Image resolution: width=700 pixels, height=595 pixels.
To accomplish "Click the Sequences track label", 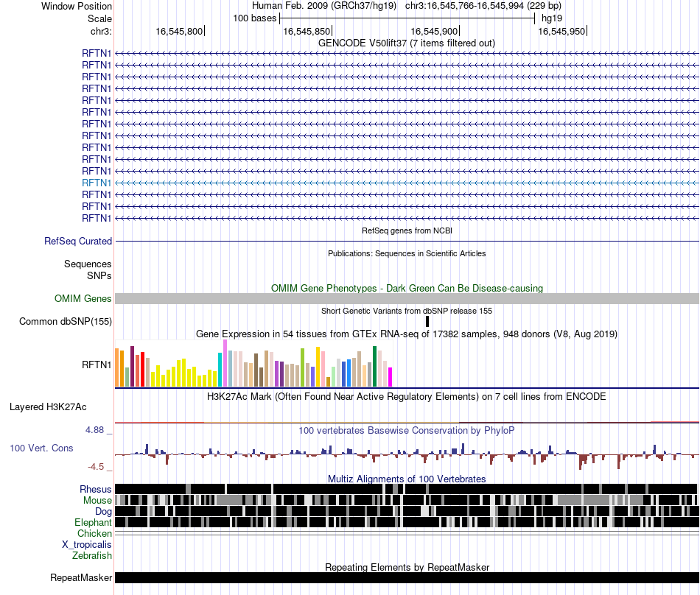I will coord(88,264).
